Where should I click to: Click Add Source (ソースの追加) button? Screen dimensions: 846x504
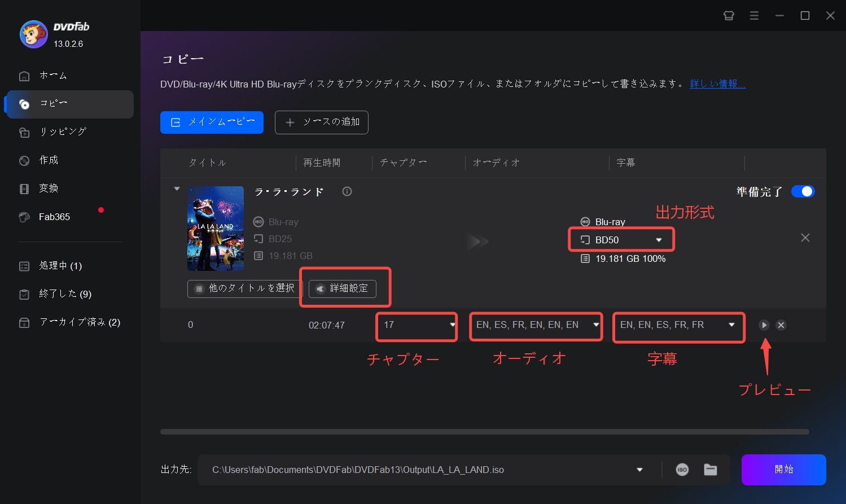click(322, 122)
